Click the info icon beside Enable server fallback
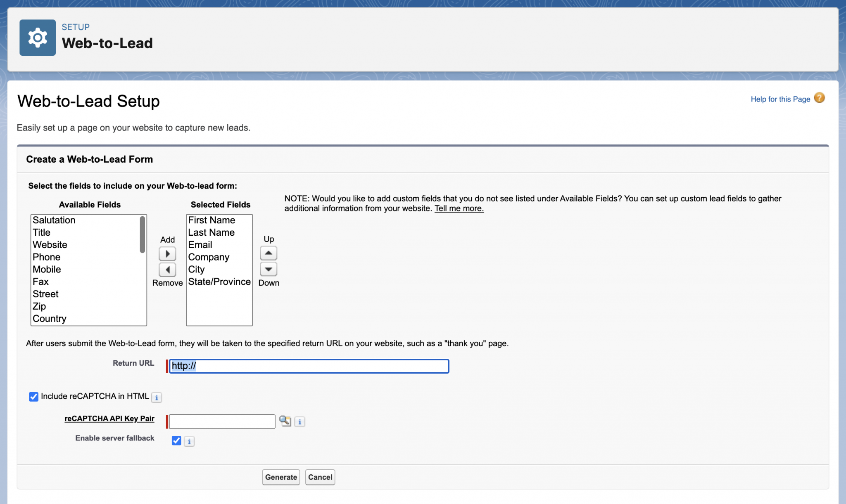Screen dimensions: 846x504 tap(189, 441)
